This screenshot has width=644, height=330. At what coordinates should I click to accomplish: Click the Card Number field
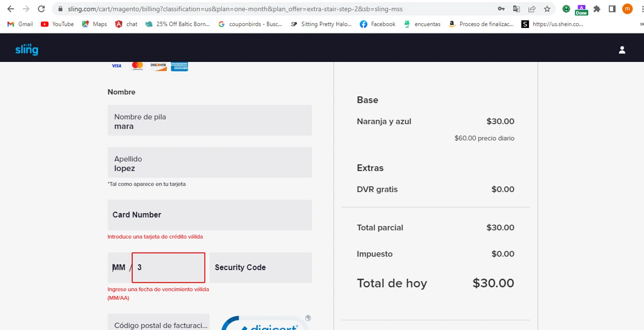(x=210, y=215)
